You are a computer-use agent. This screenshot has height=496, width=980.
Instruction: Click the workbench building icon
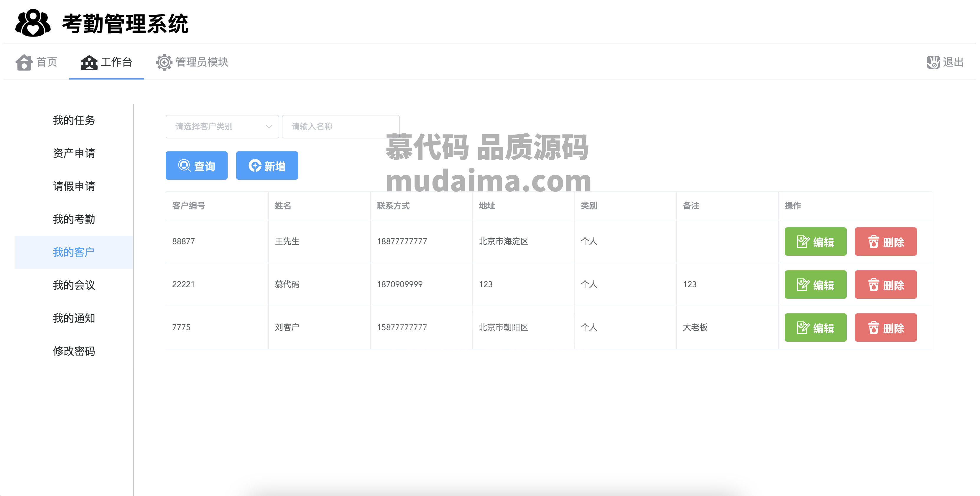coord(89,62)
